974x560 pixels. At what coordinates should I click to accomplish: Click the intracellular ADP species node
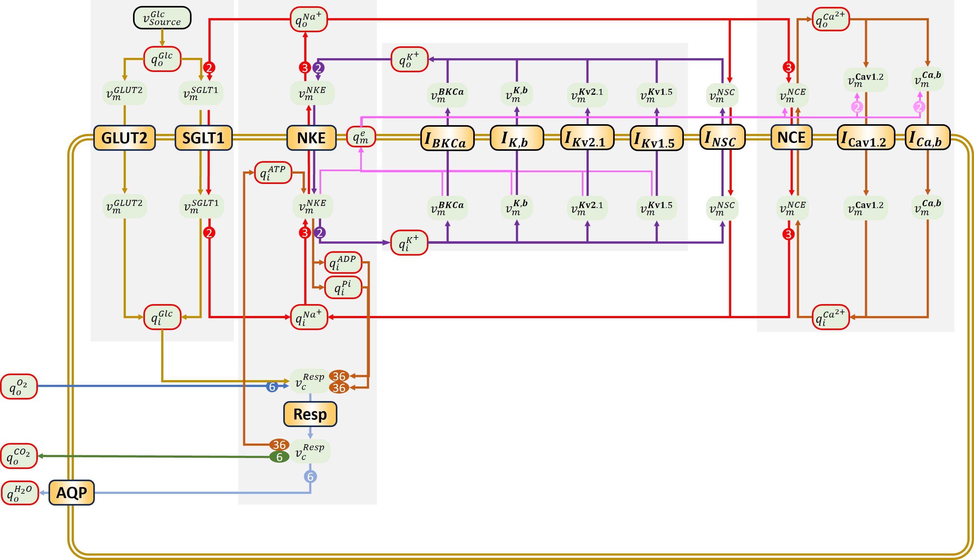pos(343,262)
